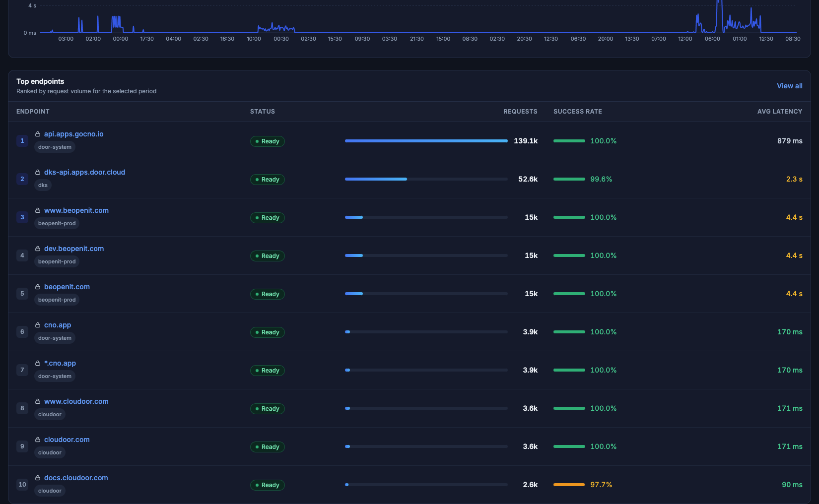Open www.beopenit.com endpoint link
This screenshot has width=819, height=504.
click(76, 210)
